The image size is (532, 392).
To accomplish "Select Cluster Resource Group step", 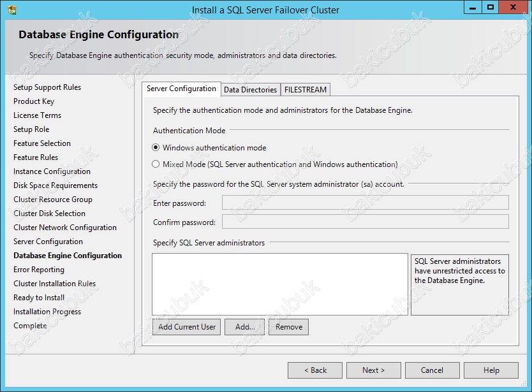I will (x=53, y=200).
